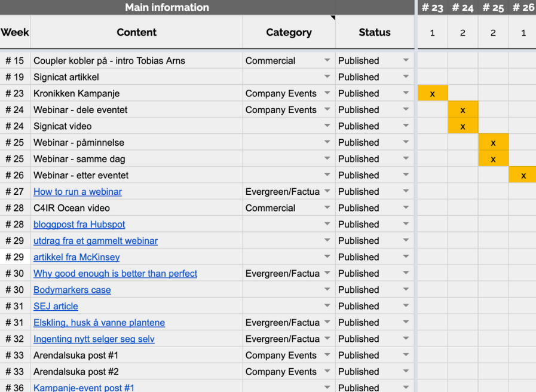Click the orange x cell for Signicat video
536x392 pixels.
463,127
